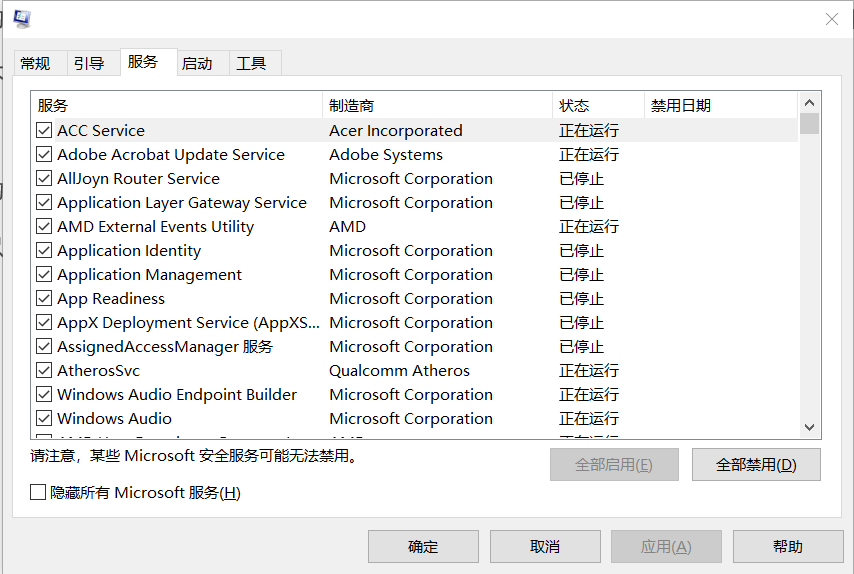
Task: Sort list by 制造商 column header
Action: (x=437, y=105)
